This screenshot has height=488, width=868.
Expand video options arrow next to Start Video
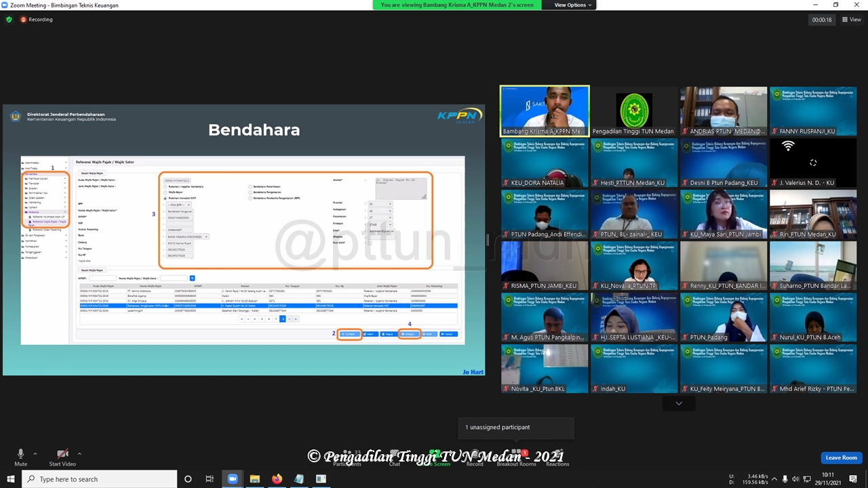click(x=79, y=454)
